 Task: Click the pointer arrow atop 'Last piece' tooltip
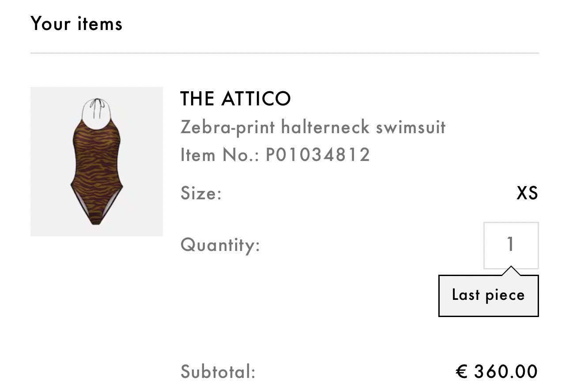[x=511, y=271]
